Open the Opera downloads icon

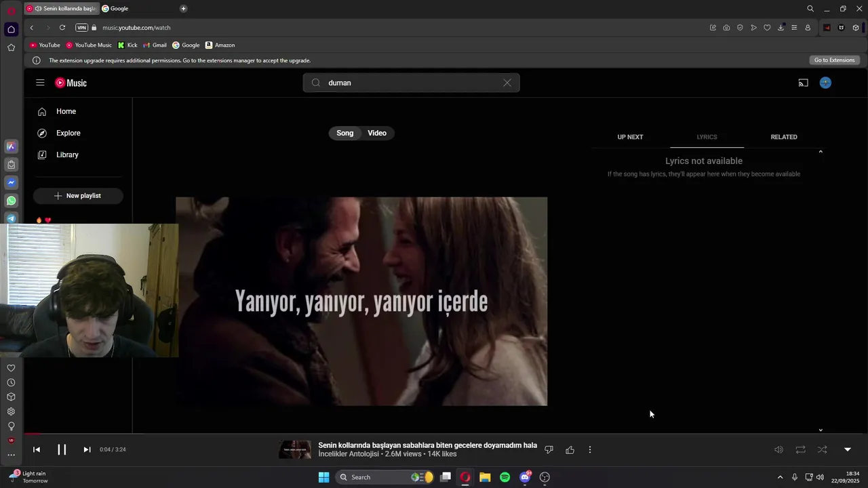click(x=781, y=28)
